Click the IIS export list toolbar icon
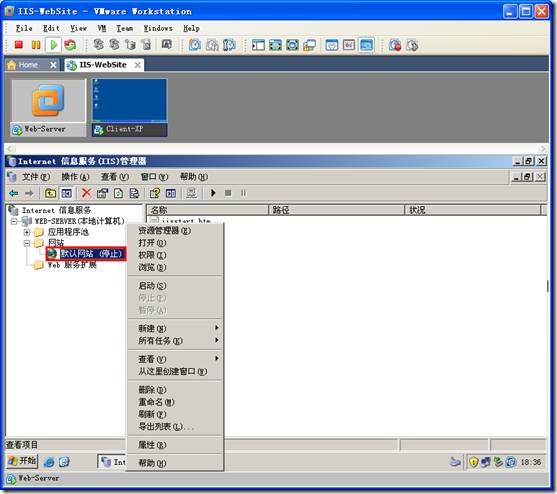 [x=134, y=193]
